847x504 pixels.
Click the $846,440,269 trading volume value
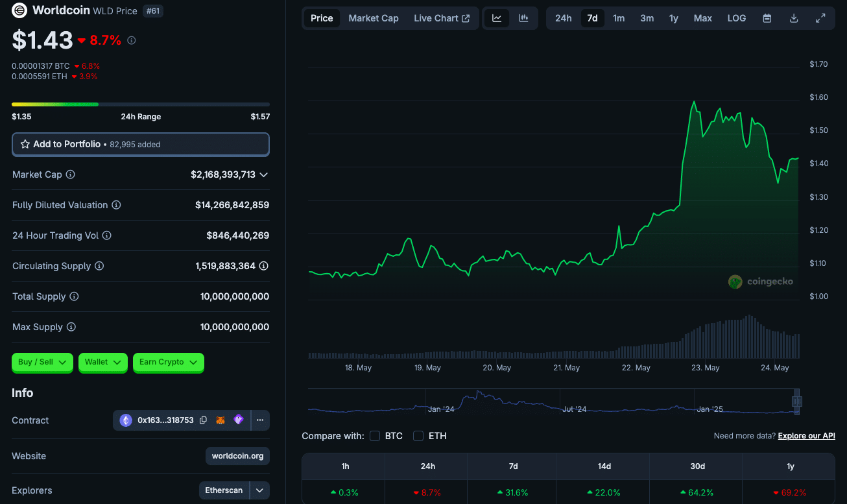238,235
